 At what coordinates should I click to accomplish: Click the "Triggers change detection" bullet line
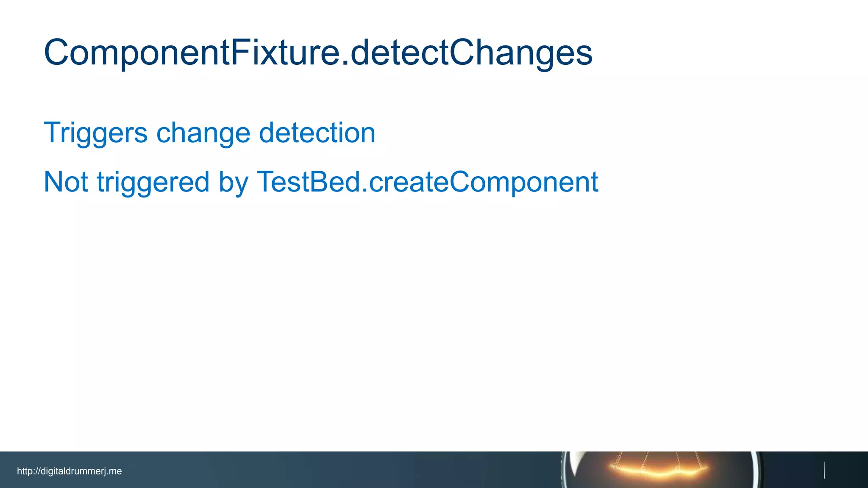(x=209, y=133)
